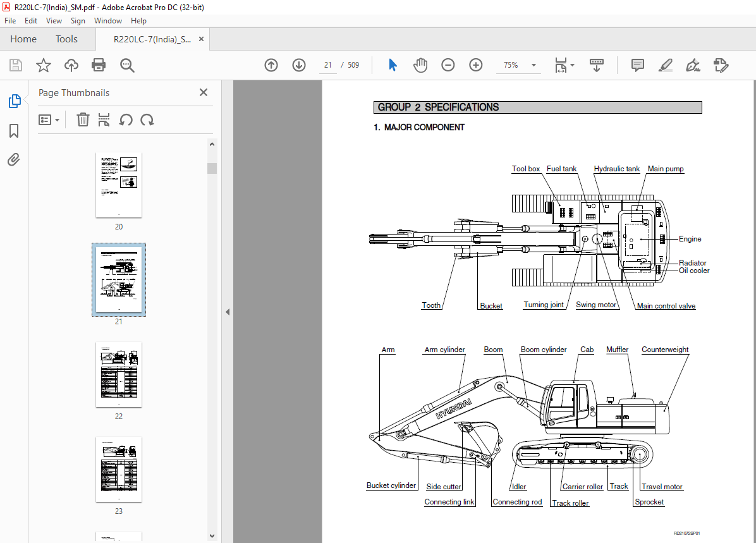
Task: Click the Fit page scrolling icon
Action: pos(561,65)
